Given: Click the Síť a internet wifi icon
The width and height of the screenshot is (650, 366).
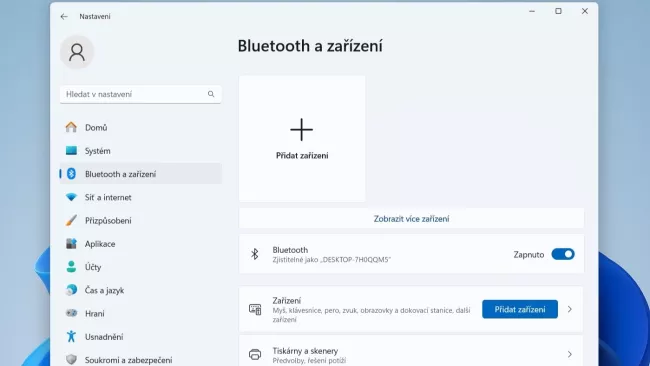Looking at the screenshot, I should [71, 197].
